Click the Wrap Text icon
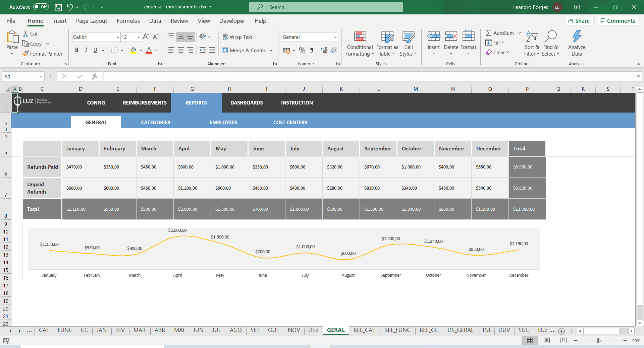Viewport: 644px width, 348px height. pos(225,37)
